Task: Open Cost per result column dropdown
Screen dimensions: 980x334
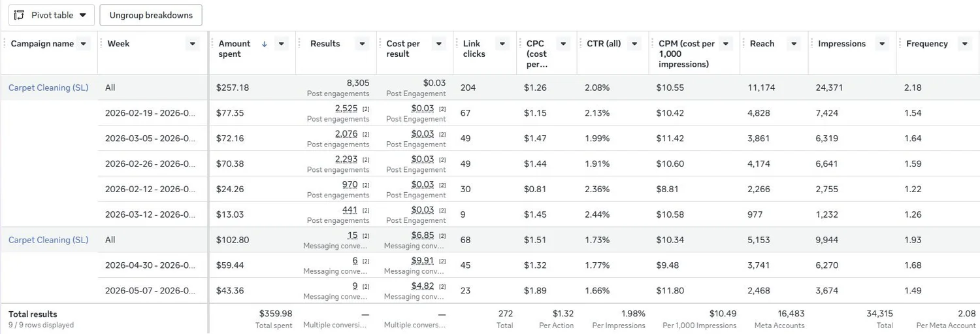Action: coord(438,44)
